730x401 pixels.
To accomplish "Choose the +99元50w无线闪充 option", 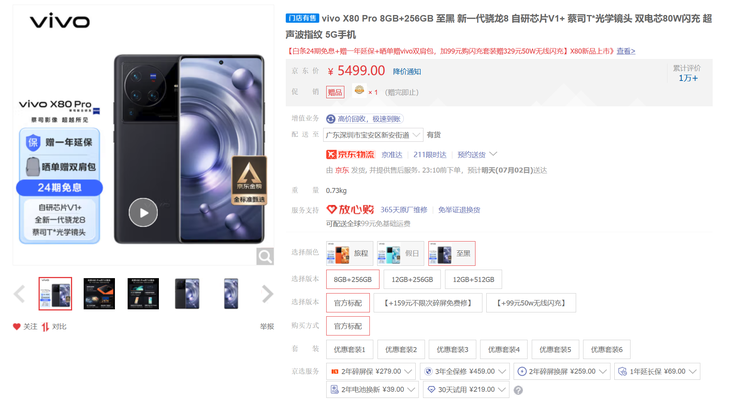I will (531, 303).
